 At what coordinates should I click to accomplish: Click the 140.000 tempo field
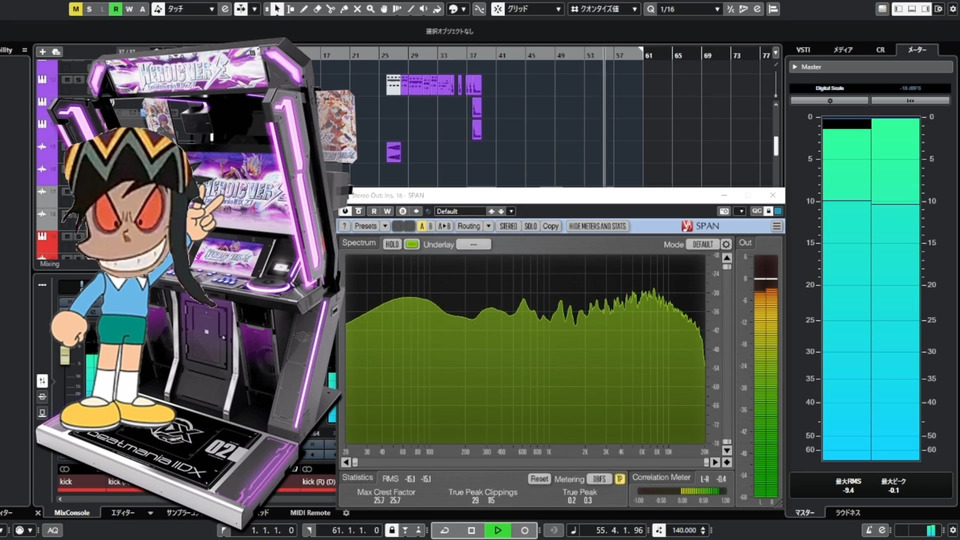point(685,530)
